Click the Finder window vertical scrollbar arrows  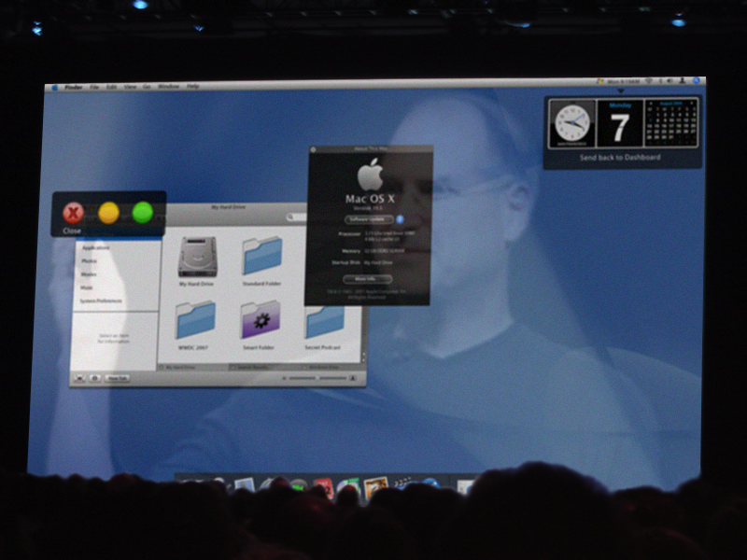363,357
